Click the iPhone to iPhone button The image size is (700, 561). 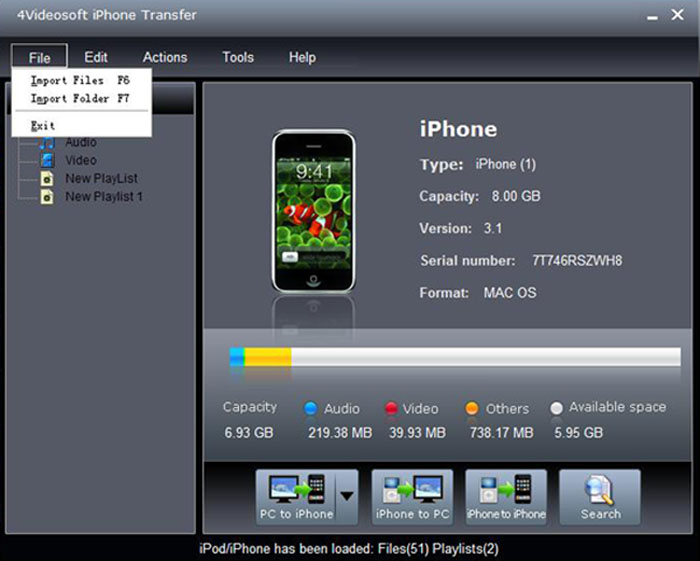tap(506, 497)
